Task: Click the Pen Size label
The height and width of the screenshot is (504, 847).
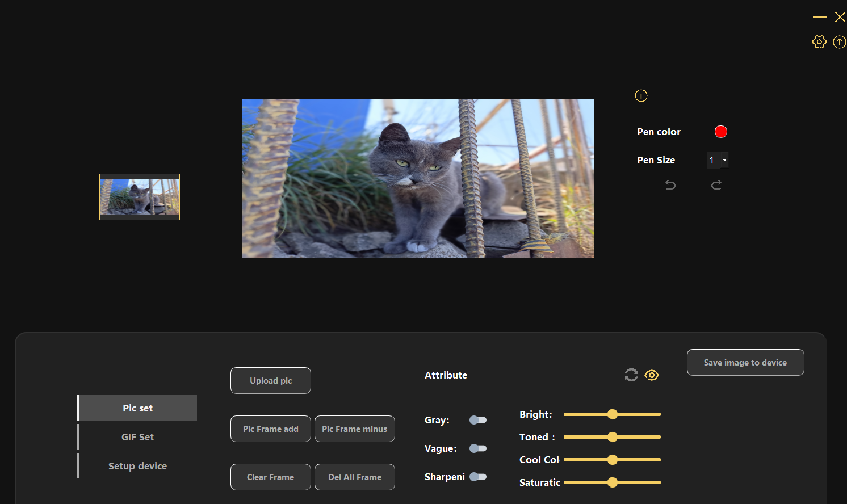Action: coord(656,160)
